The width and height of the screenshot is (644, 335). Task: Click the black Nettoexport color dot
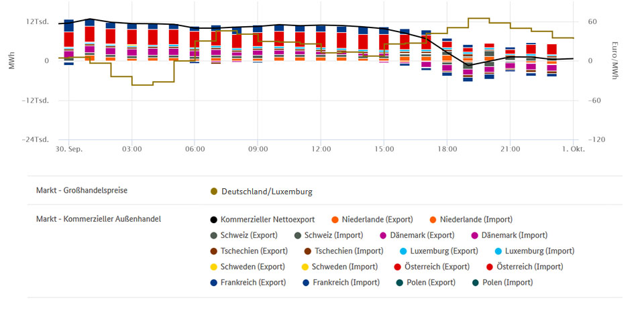pos(213,220)
